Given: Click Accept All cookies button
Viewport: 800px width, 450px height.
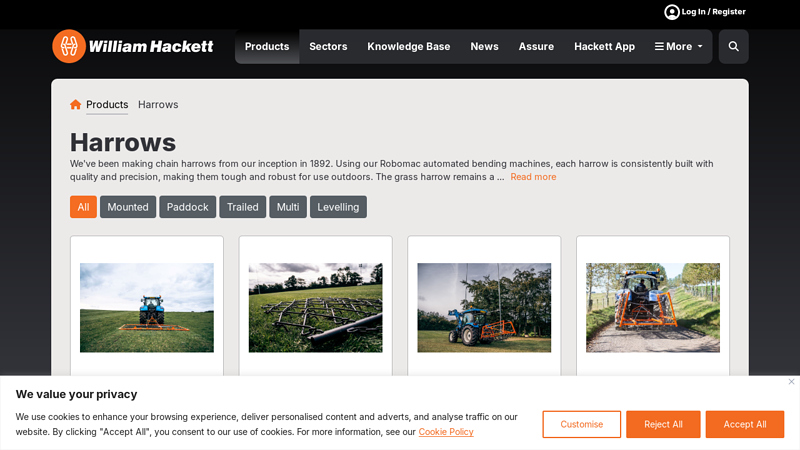Looking at the screenshot, I should pos(745,424).
